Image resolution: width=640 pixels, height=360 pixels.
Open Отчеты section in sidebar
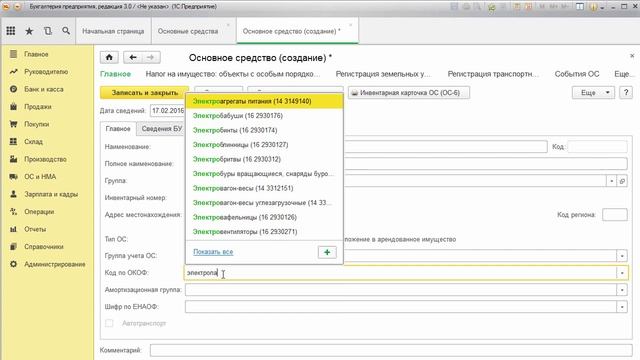click(x=35, y=229)
